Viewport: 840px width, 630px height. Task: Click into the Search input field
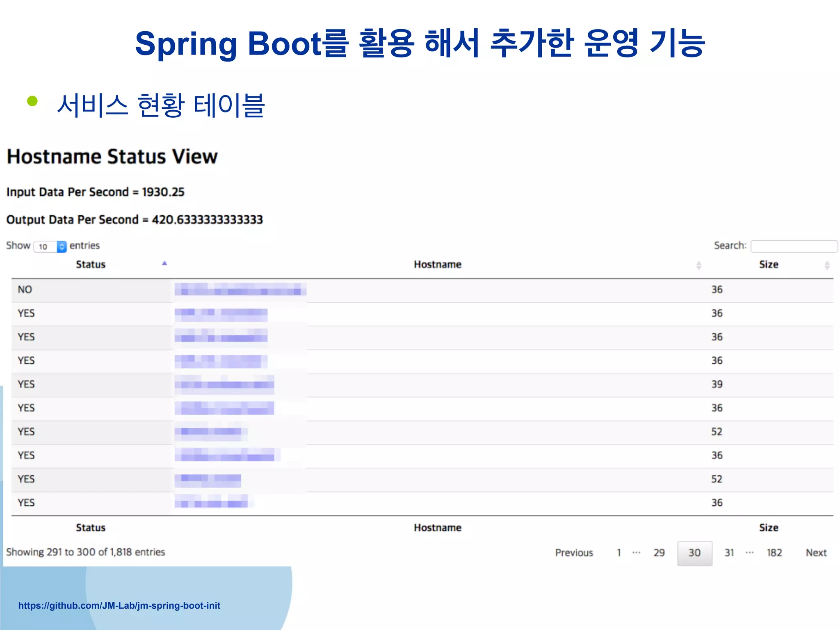pos(794,246)
